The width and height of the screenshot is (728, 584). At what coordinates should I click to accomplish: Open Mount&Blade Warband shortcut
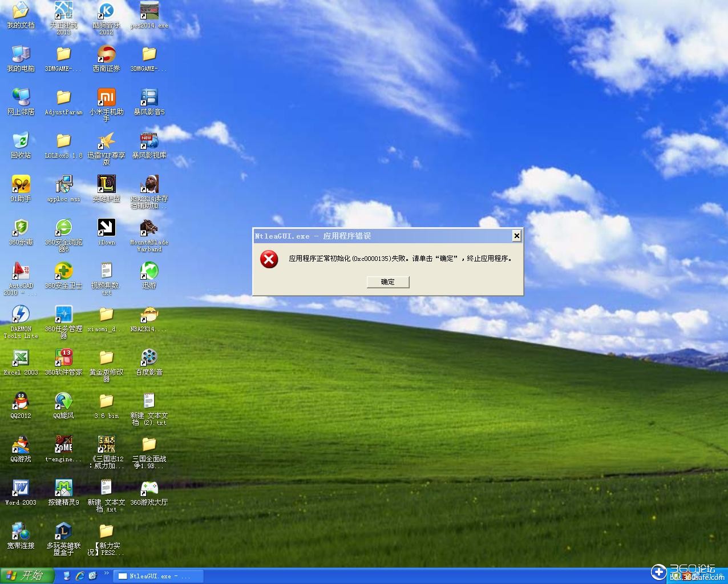click(x=149, y=235)
